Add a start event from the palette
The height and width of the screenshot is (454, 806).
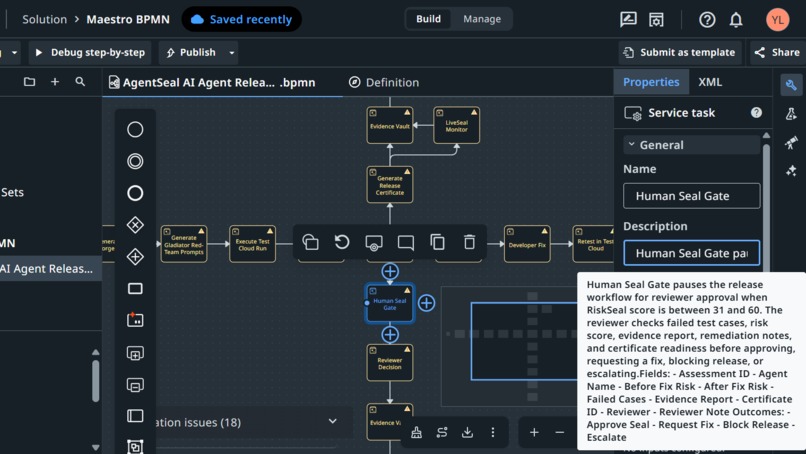(135, 129)
